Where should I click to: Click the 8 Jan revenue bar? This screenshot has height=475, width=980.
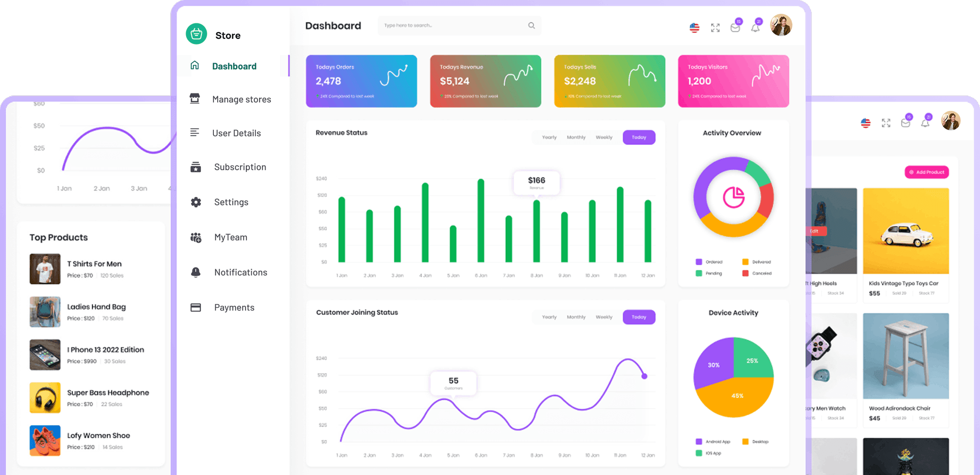pos(536,232)
